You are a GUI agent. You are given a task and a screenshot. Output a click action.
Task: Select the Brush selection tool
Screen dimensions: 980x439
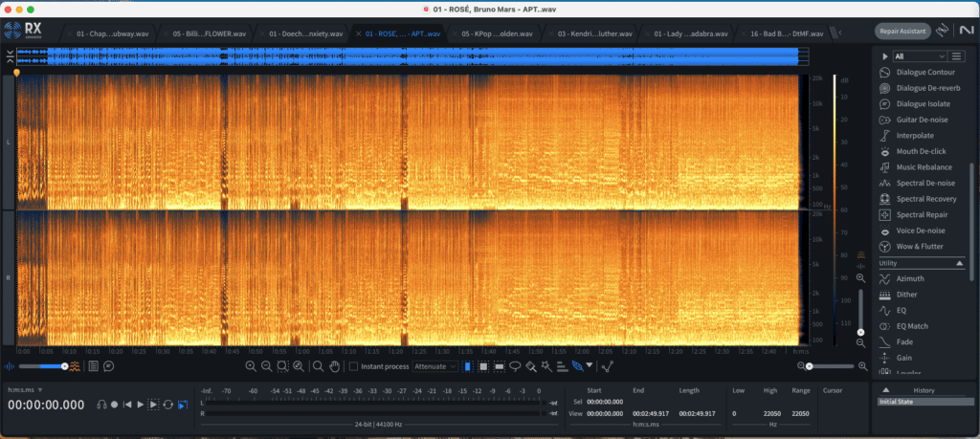click(x=531, y=366)
